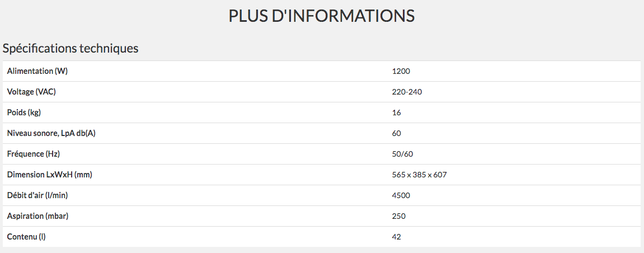This screenshot has height=253, width=644.
Task: Select the 220-240 voltage value
Action: click(x=407, y=92)
